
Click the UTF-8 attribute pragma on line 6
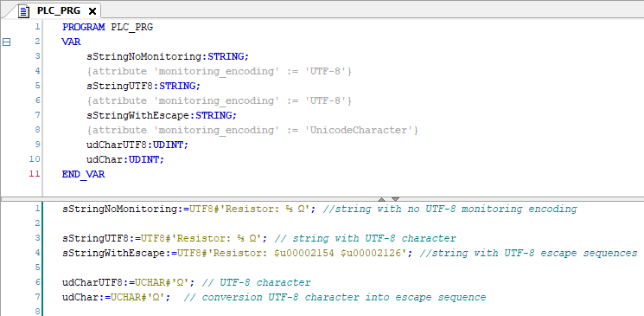(x=219, y=100)
